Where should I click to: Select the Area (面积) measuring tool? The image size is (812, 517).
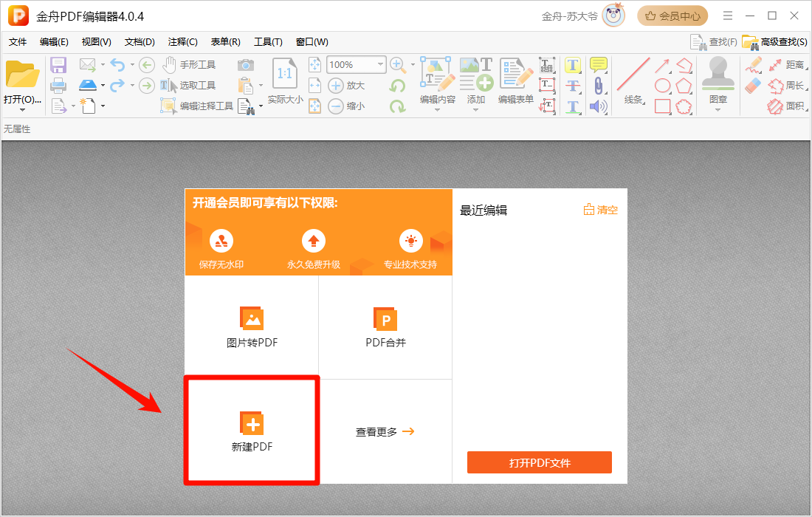pyautogui.click(x=787, y=106)
